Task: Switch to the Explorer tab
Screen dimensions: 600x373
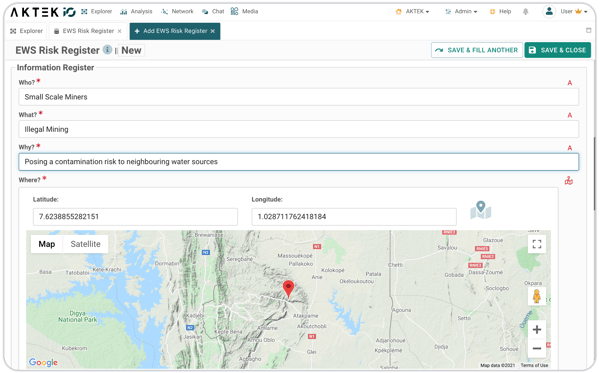Action: click(26, 31)
